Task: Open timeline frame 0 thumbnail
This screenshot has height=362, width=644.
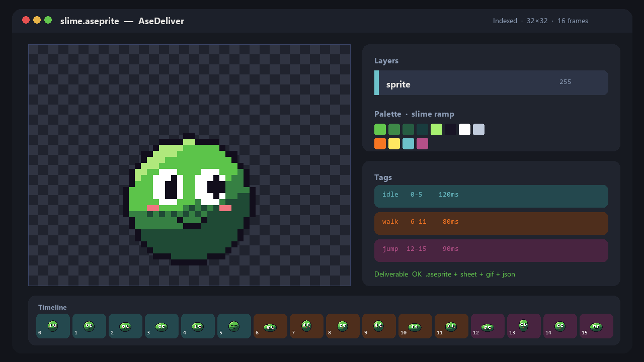Action: coord(53,326)
